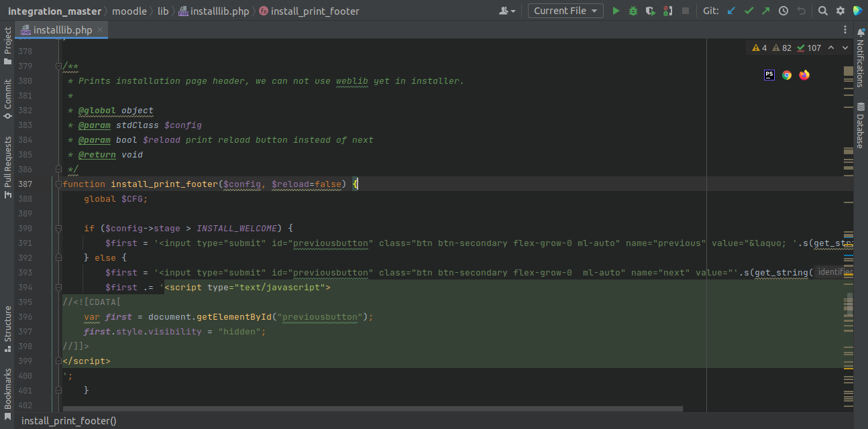868x429 pixels.
Task: Toggle the fold marker at line 401
Action: click(58, 390)
